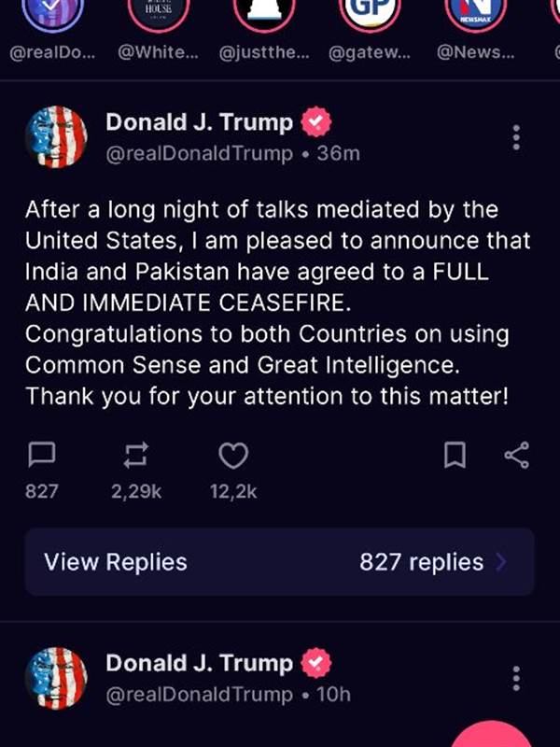Viewport: 560px width, 747px height.
Task: Open the 827 replies count label
Action: (422, 562)
